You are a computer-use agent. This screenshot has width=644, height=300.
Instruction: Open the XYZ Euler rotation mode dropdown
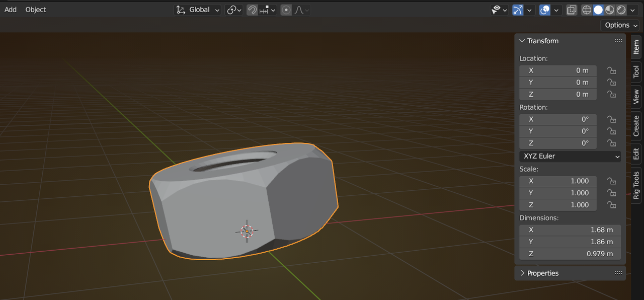click(x=570, y=157)
